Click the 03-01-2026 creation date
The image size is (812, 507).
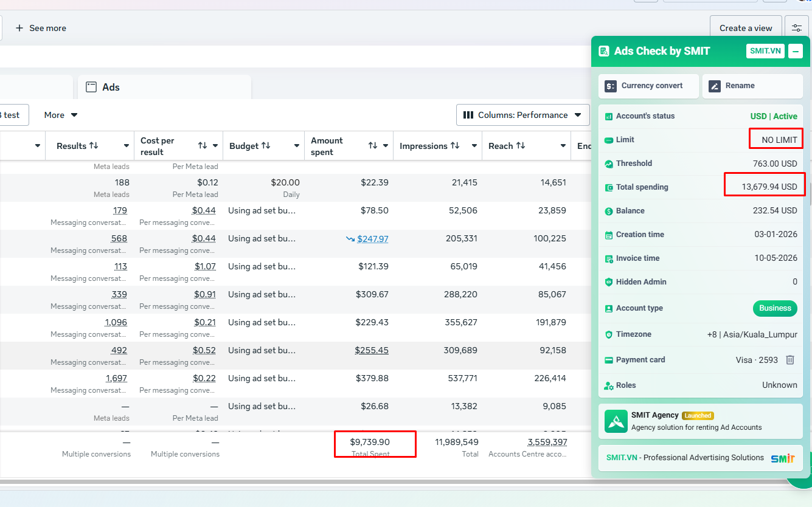click(776, 235)
